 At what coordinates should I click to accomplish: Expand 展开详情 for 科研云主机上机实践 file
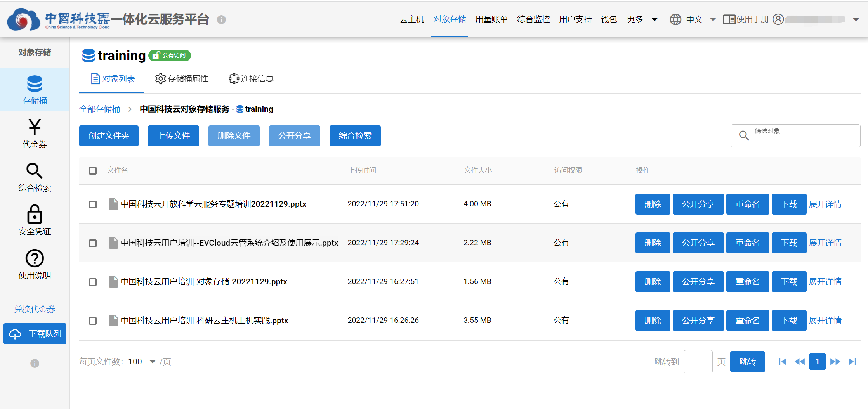coord(825,321)
